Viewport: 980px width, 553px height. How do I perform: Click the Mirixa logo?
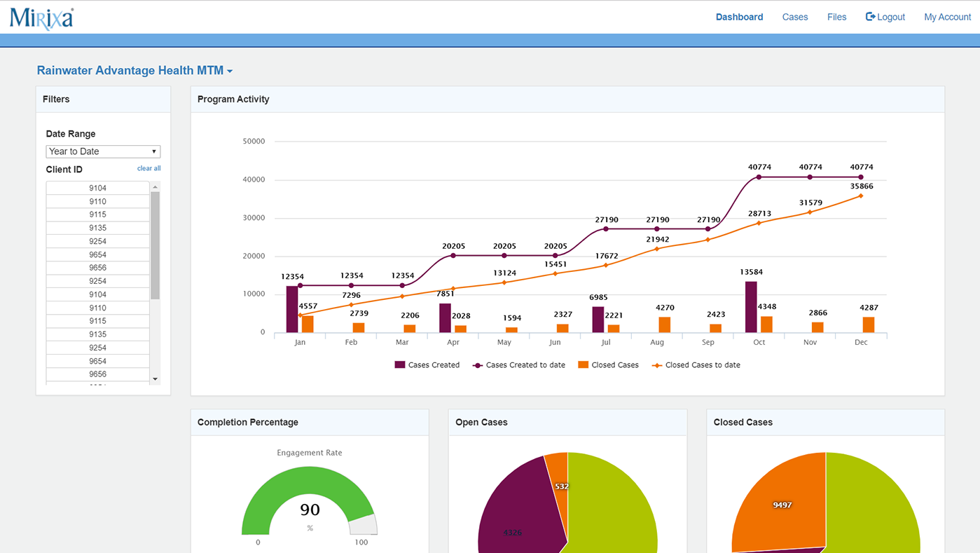click(x=41, y=18)
